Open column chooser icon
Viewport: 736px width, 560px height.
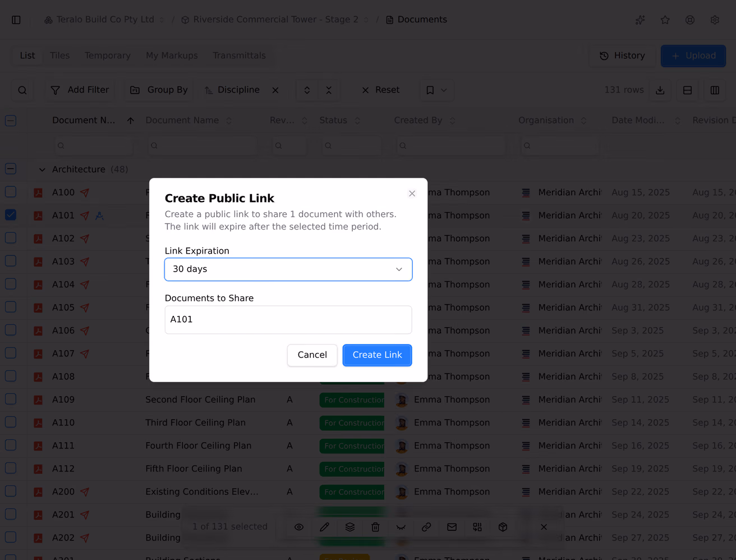[x=715, y=90]
